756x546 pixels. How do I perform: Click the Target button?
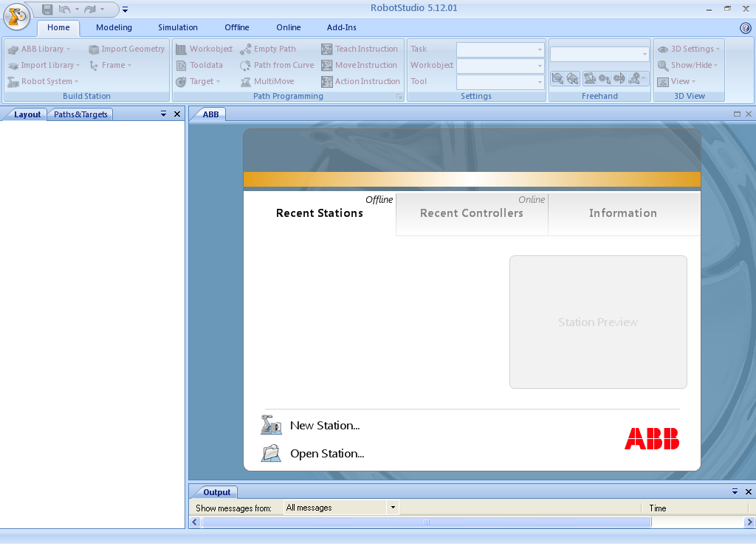point(198,81)
